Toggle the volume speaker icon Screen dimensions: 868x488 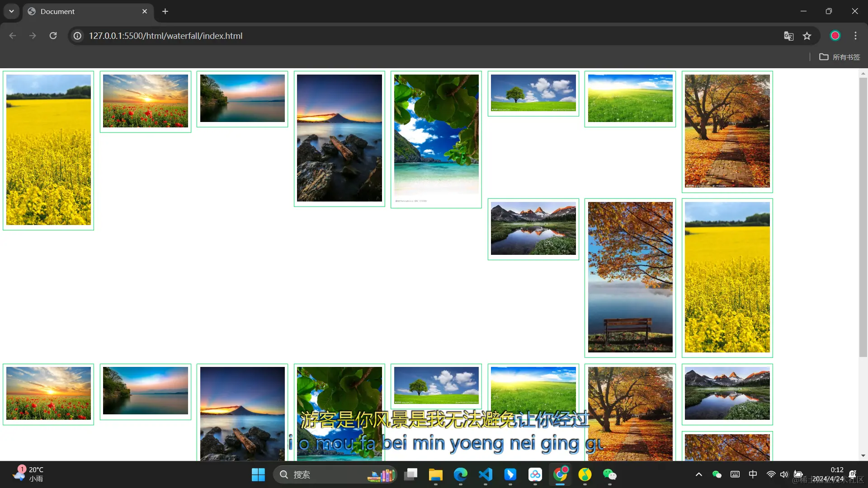point(784,474)
